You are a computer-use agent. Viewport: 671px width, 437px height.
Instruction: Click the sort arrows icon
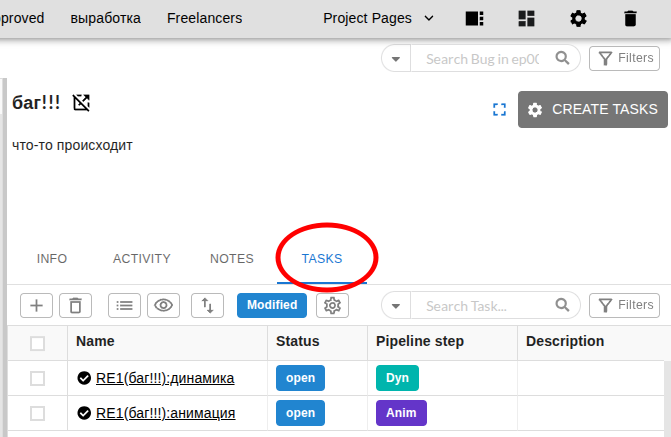207,306
